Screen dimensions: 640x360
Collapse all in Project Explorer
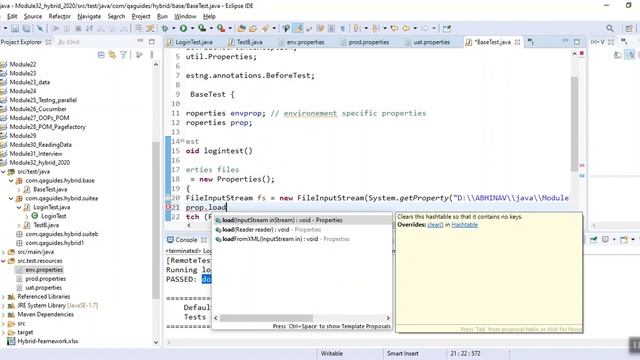(101, 55)
